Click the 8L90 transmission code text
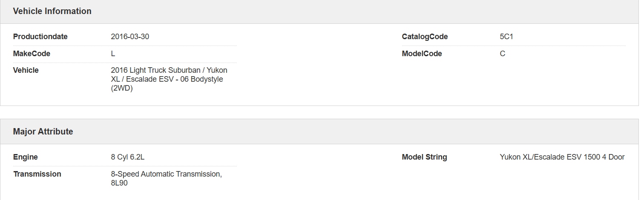 (x=119, y=183)
